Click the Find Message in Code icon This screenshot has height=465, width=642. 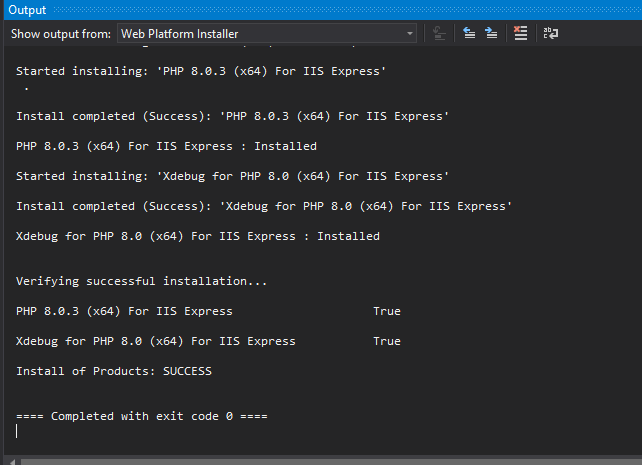tap(439, 33)
